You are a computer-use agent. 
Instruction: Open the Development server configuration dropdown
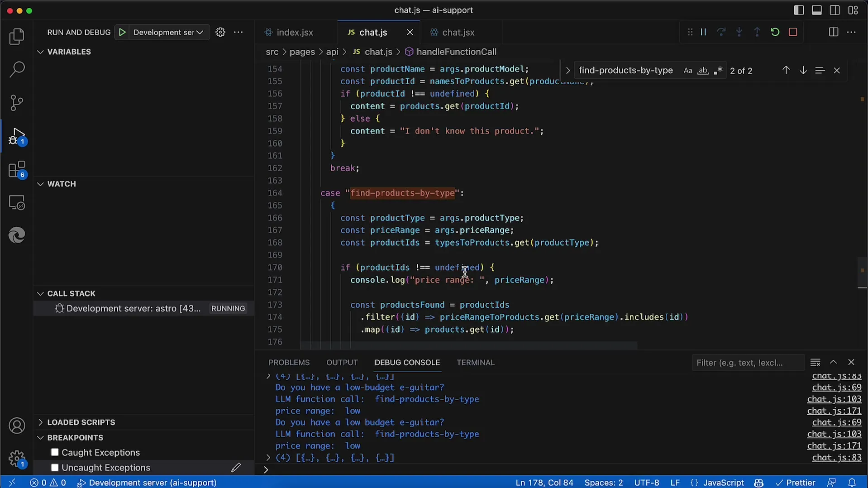pos(168,32)
